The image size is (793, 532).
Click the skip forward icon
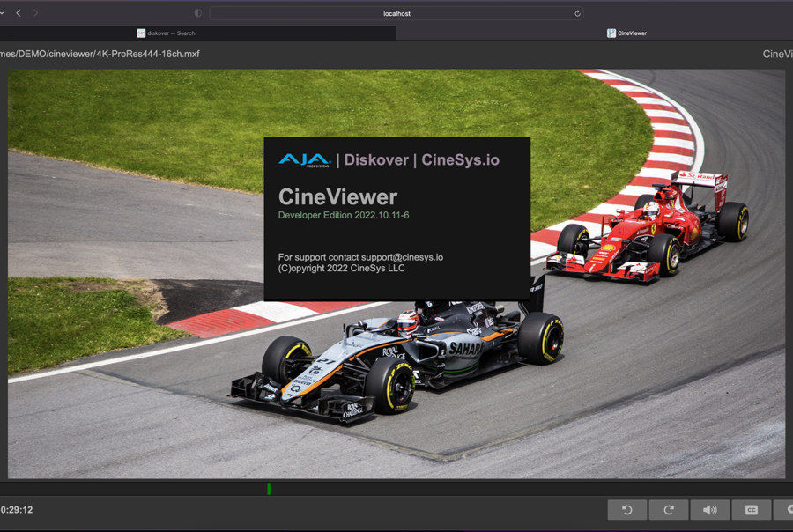(669, 510)
